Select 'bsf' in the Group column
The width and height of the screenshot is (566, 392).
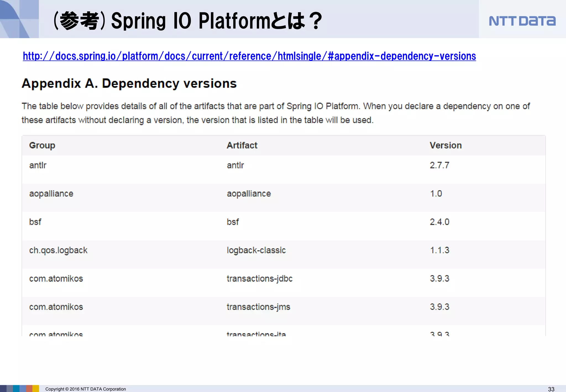[x=35, y=222]
